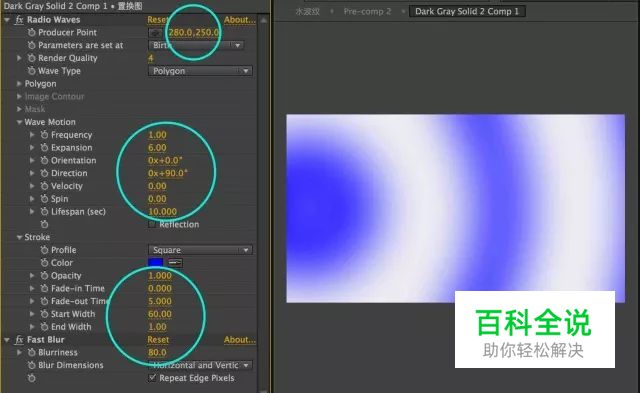Click the stopwatch beside the Reflection checkbox

[44, 224]
